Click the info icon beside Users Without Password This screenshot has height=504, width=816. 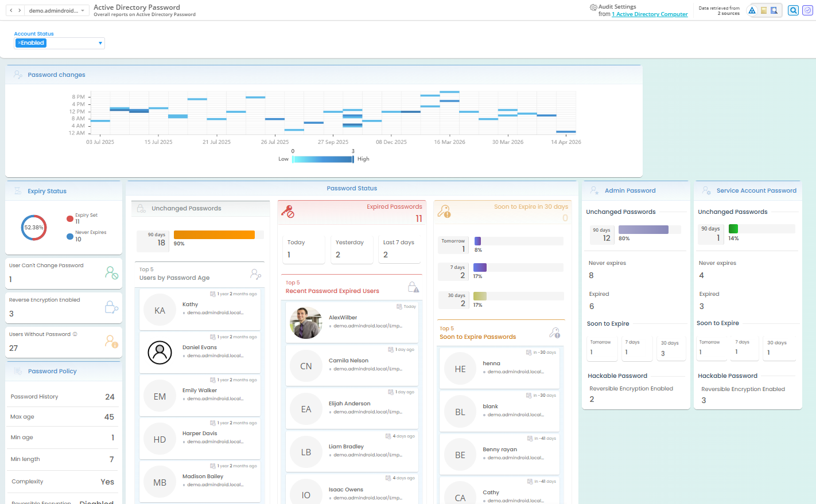75,334
